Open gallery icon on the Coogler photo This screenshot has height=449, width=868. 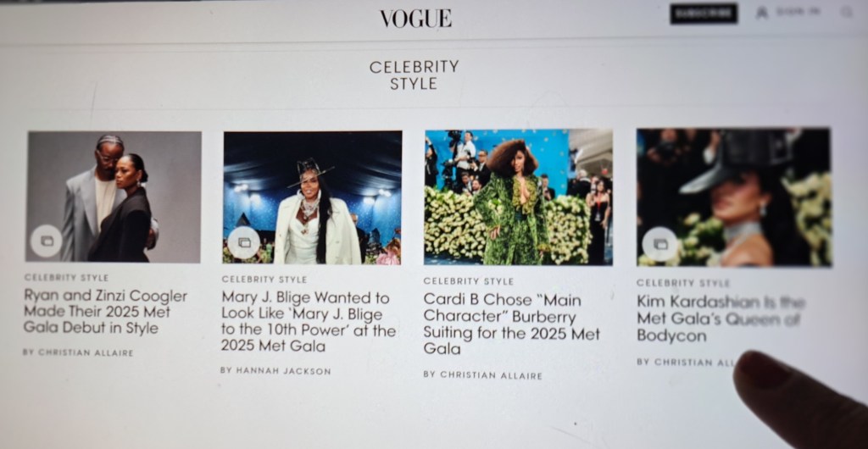tap(47, 241)
